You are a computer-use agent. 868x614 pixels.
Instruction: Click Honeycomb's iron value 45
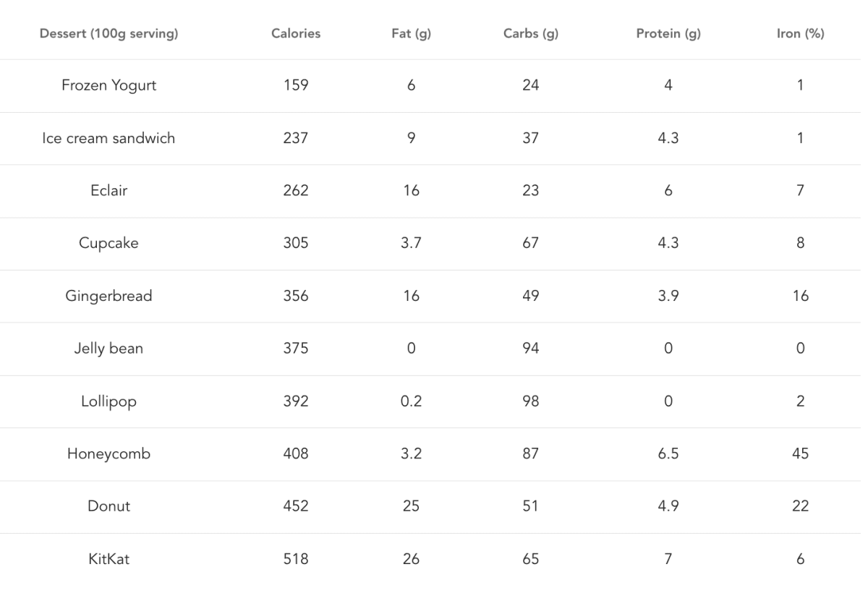coord(800,455)
